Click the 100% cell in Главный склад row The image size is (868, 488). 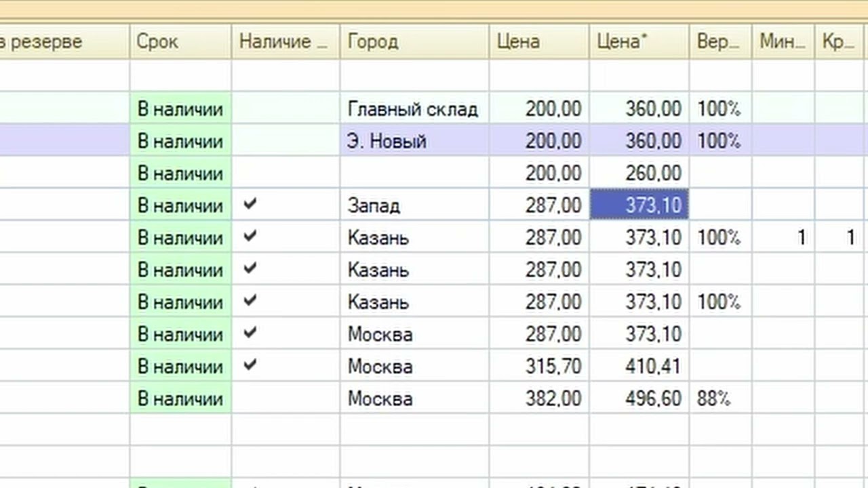tap(721, 109)
